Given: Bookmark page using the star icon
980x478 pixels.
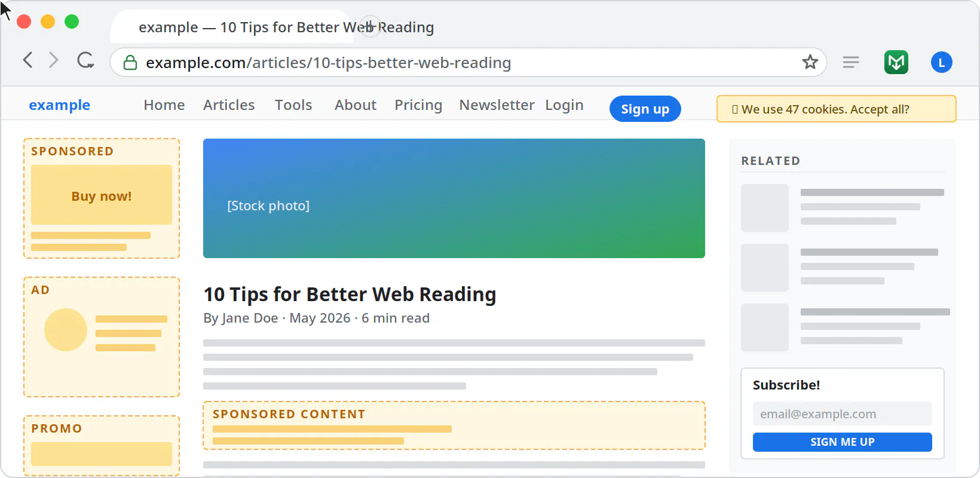Looking at the screenshot, I should point(810,62).
